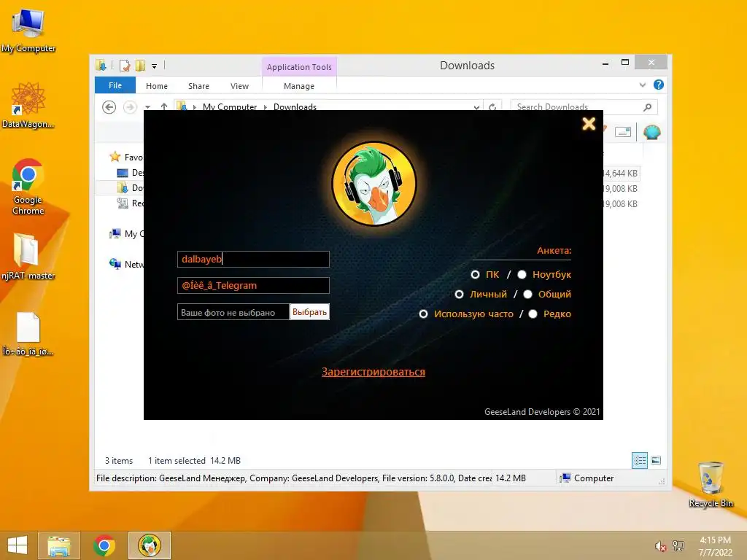Click the Зарегистрироваться link
Screen dimensions: 747x560
[373, 371]
